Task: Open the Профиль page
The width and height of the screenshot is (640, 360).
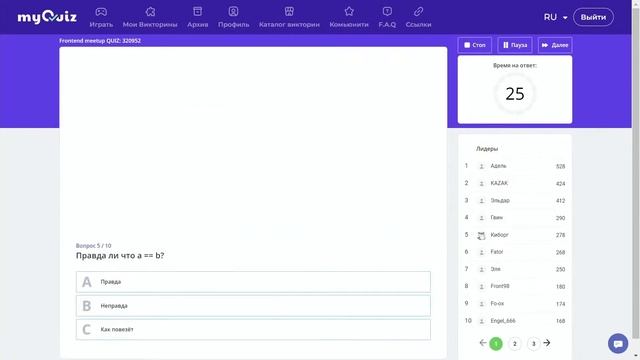Action: [233, 17]
